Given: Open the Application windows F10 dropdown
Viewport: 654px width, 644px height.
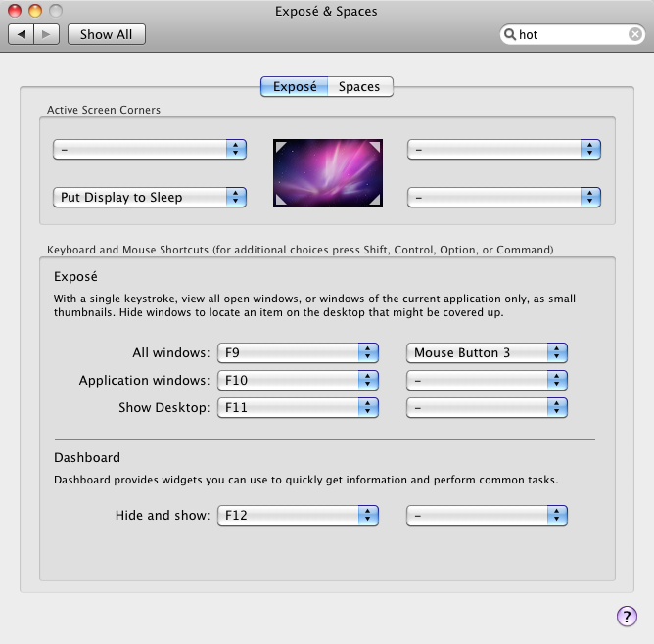Looking at the screenshot, I should click(298, 380).
